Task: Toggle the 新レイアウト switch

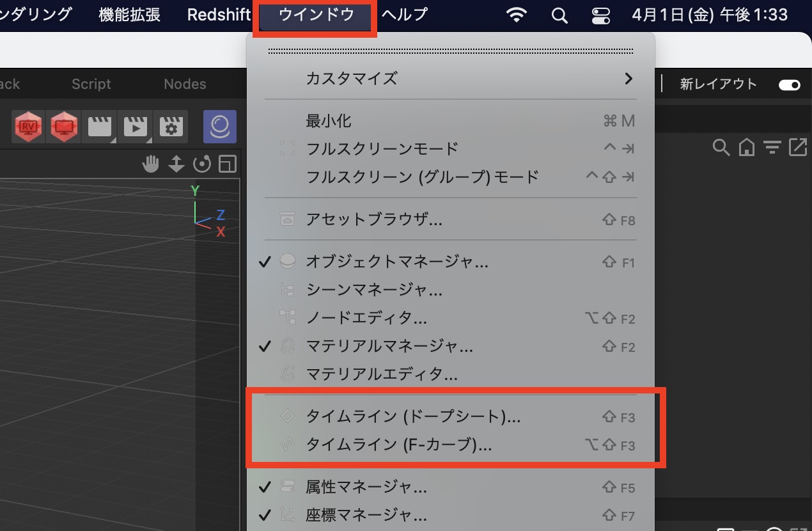Action: (790, 84)
